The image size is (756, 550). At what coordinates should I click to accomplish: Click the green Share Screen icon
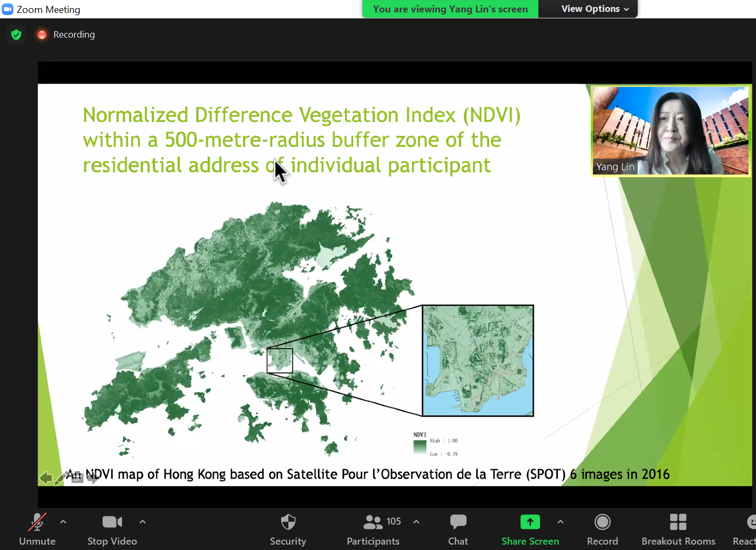(530, 522)
